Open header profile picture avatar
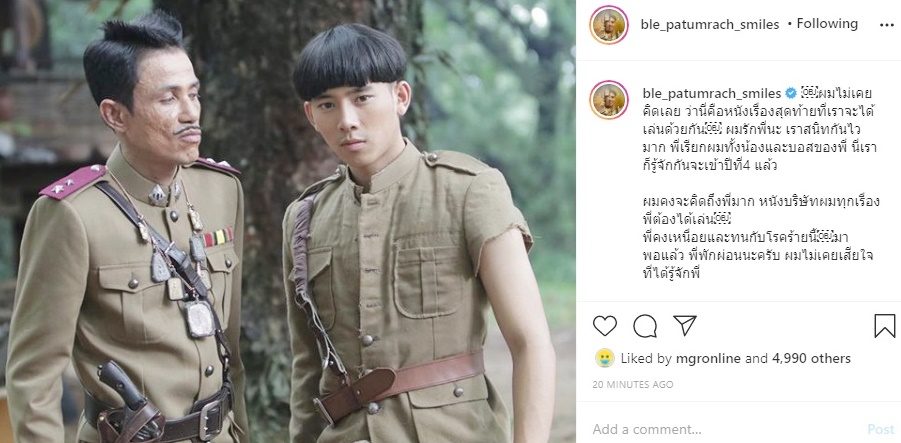This screenshot has height=443, width=901. [x=609, y=25]
